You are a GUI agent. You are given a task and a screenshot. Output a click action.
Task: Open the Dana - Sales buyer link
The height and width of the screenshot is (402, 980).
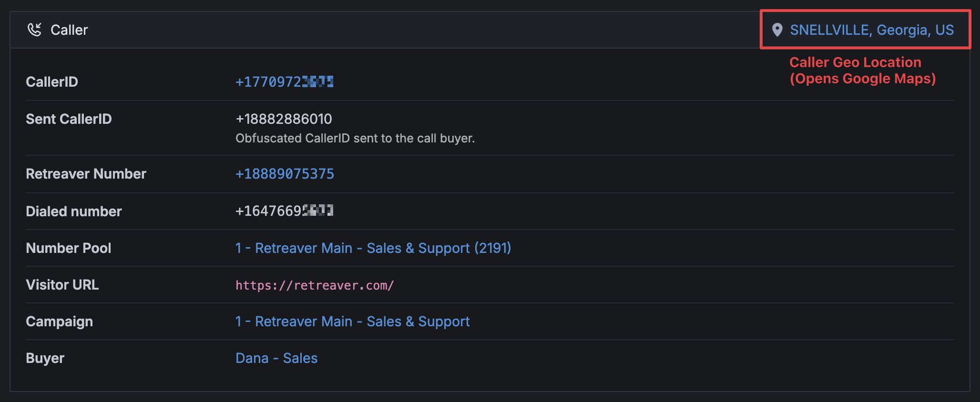(276, 358)
